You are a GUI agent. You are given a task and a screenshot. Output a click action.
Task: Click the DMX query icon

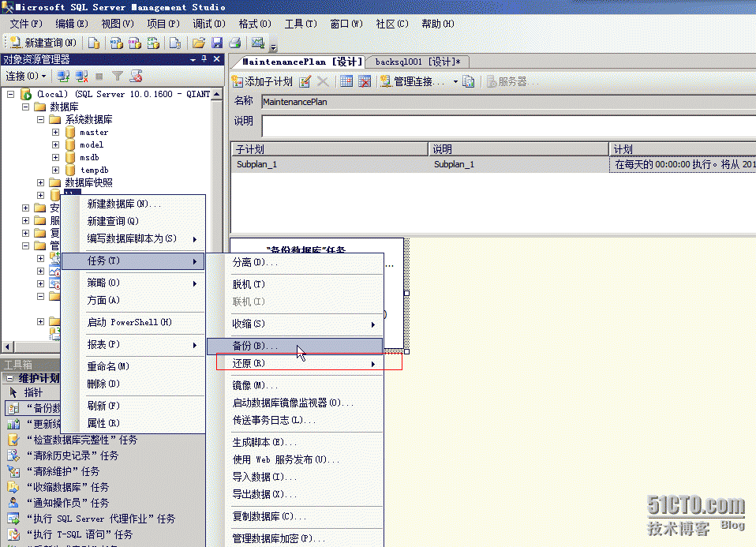tap(134, 43)
